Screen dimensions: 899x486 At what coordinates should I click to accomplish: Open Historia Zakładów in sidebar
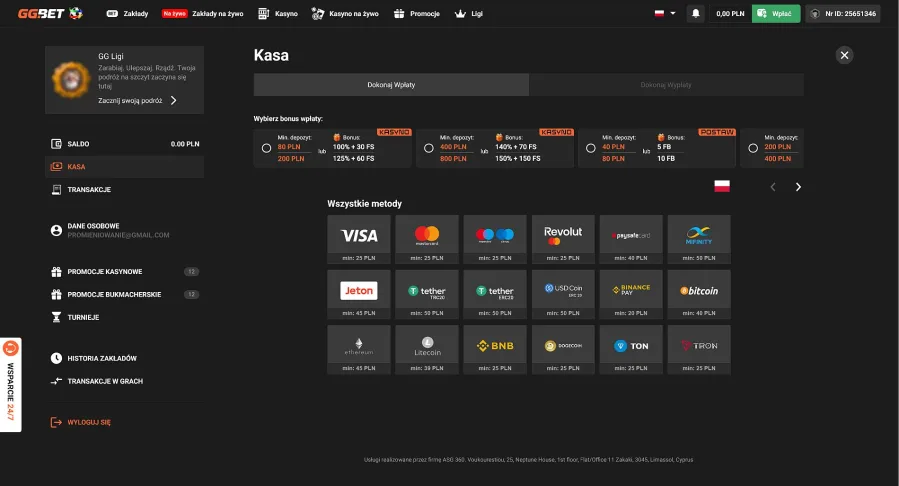124,358
